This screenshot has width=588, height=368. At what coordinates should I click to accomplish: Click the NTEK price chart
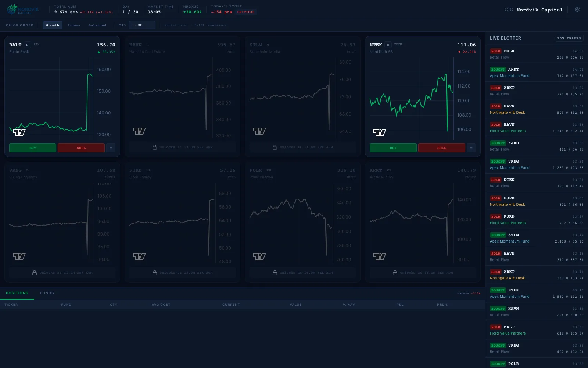pos(423,99)
